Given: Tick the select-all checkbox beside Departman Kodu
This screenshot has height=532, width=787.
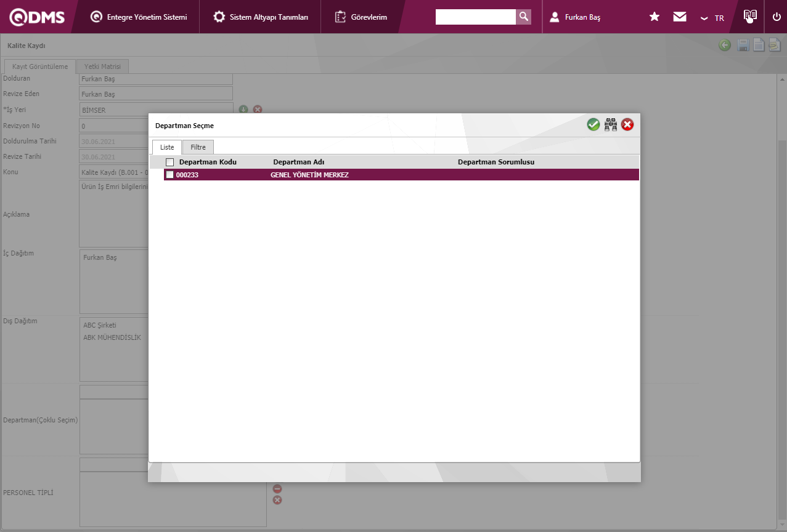Looking at the screenshot, I should (170, 162).
